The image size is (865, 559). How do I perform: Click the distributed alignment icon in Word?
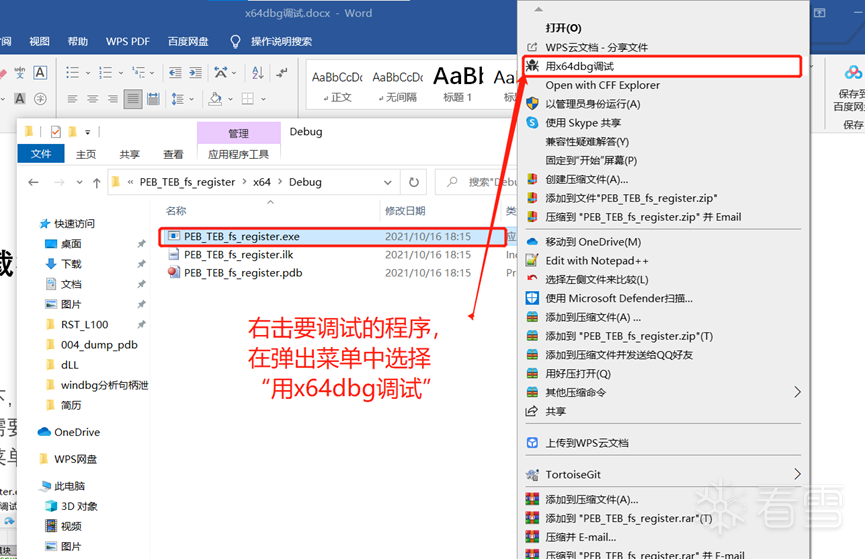click(153, 99)
